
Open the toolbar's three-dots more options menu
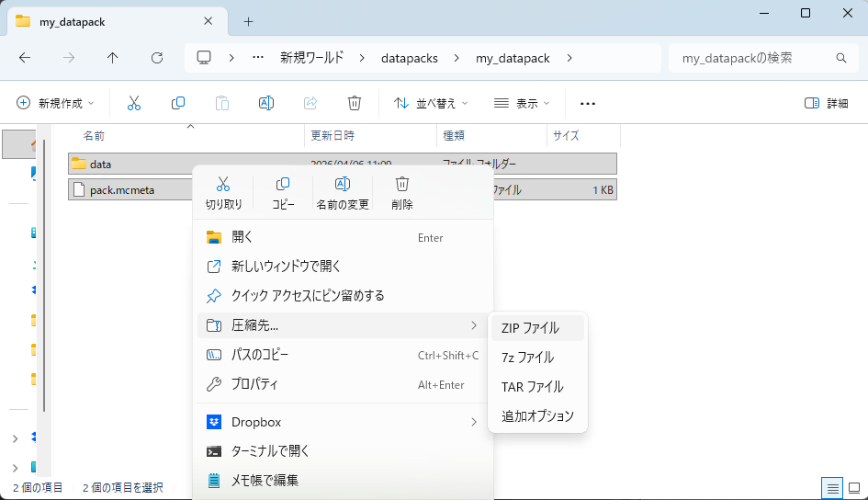[x=587, y=104]
